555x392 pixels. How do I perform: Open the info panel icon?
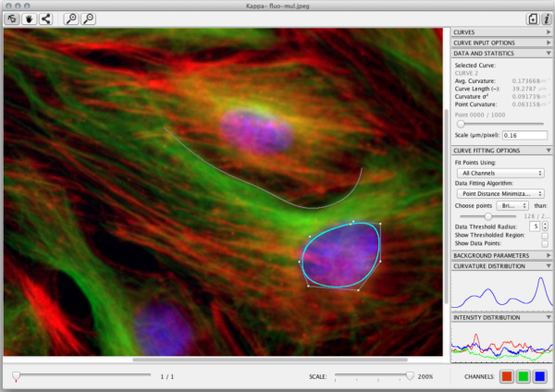pos(546,18)
